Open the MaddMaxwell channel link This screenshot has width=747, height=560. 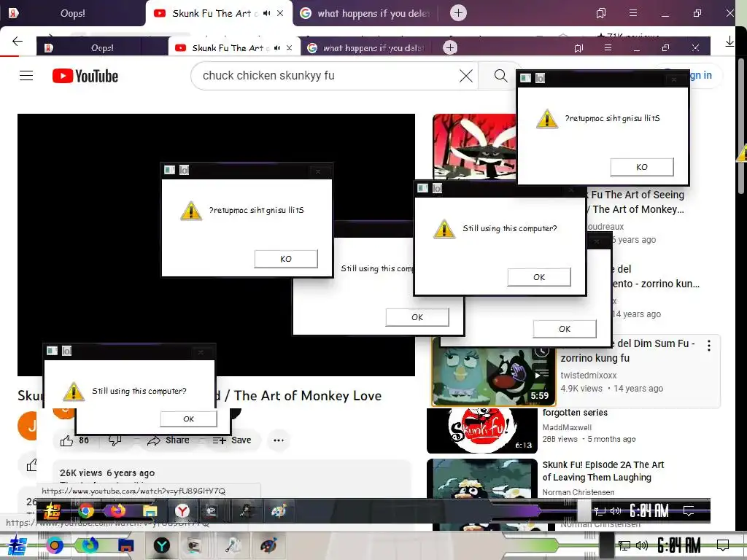(567, 427)
